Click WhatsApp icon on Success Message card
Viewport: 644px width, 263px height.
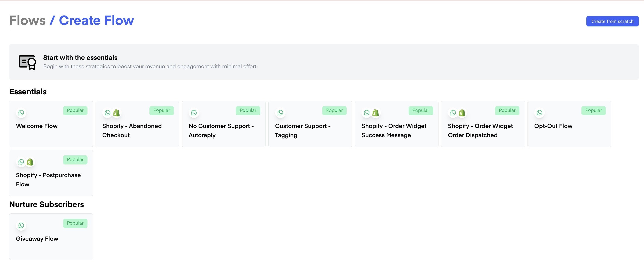click(x=367, y=113)
